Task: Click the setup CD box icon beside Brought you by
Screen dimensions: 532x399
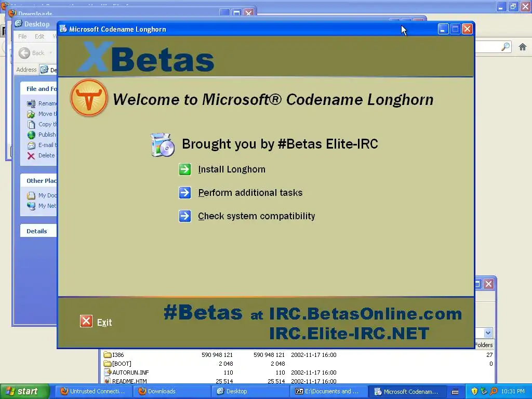Action: [x=163, y=144]
